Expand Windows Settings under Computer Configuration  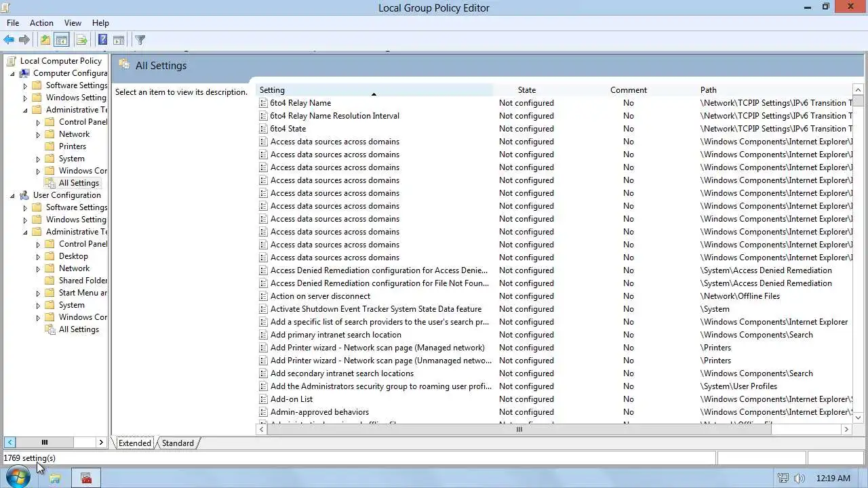(25, 98)
